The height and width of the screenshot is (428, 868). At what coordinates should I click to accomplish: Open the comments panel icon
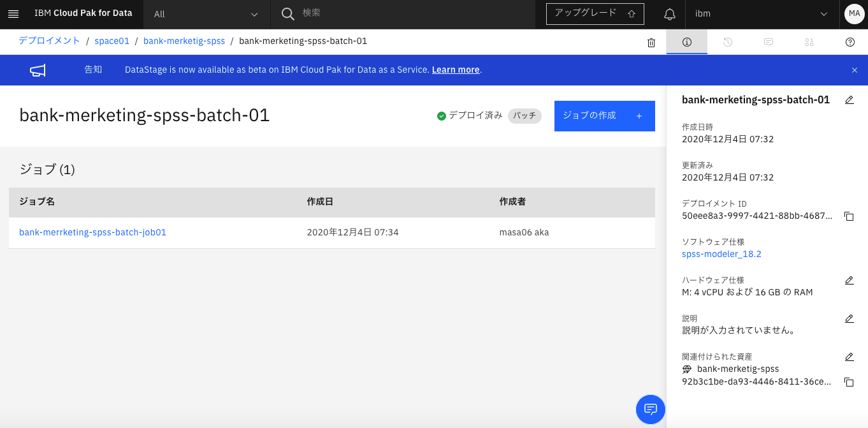click(768, 42)
